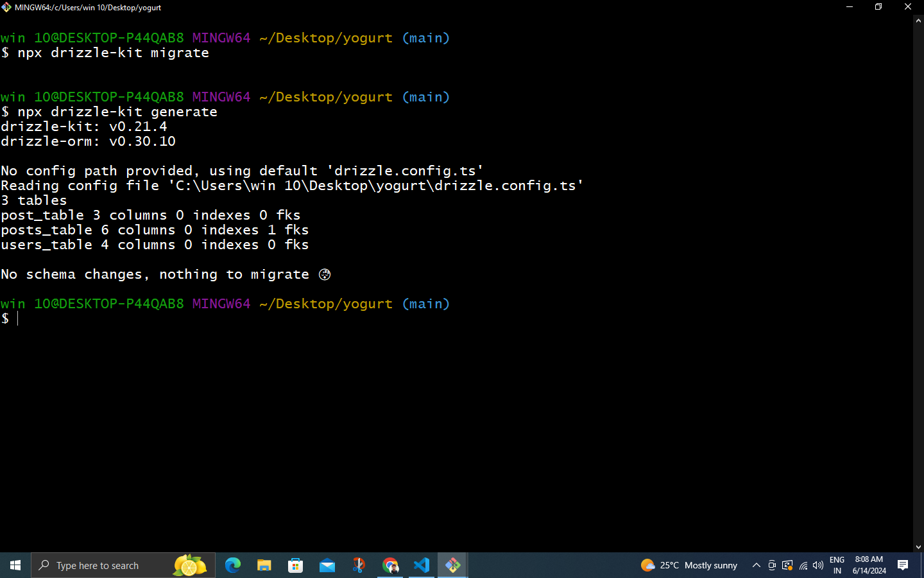Viewport: 924px width, 578px height.
Task: Click the lemon search highlight icon
Action: click(190, 565)
